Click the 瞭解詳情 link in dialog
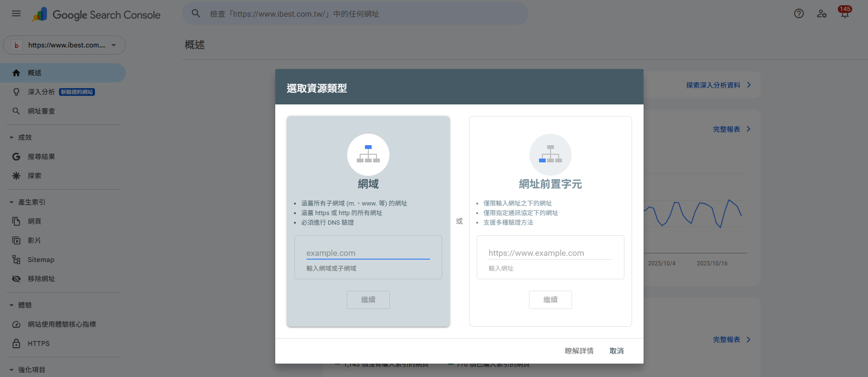Screen dimensions: 868x377 tap(579, 351)
